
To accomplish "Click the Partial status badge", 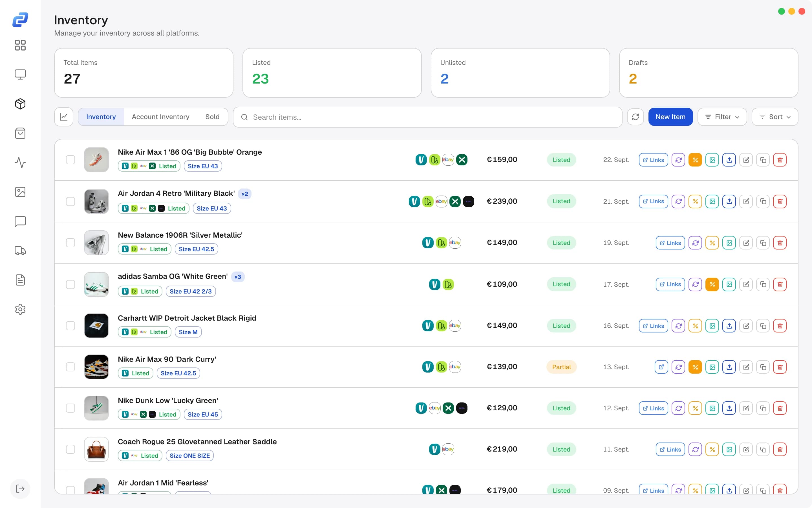I will [561, 367].
